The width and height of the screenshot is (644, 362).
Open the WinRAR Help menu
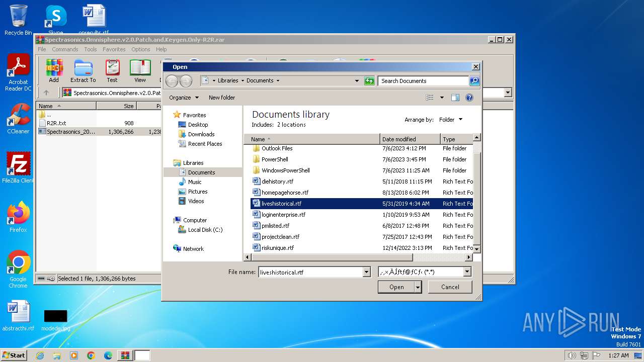coord(162,49)
